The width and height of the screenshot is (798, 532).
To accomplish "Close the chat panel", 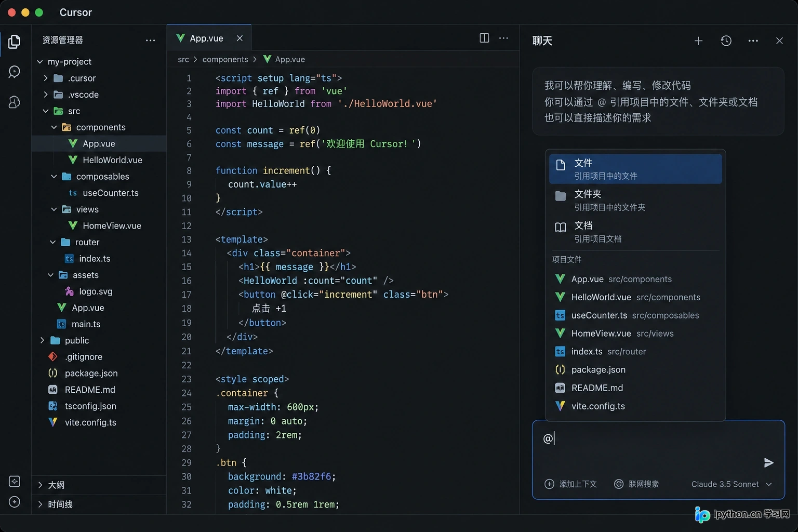I will 779,41.
